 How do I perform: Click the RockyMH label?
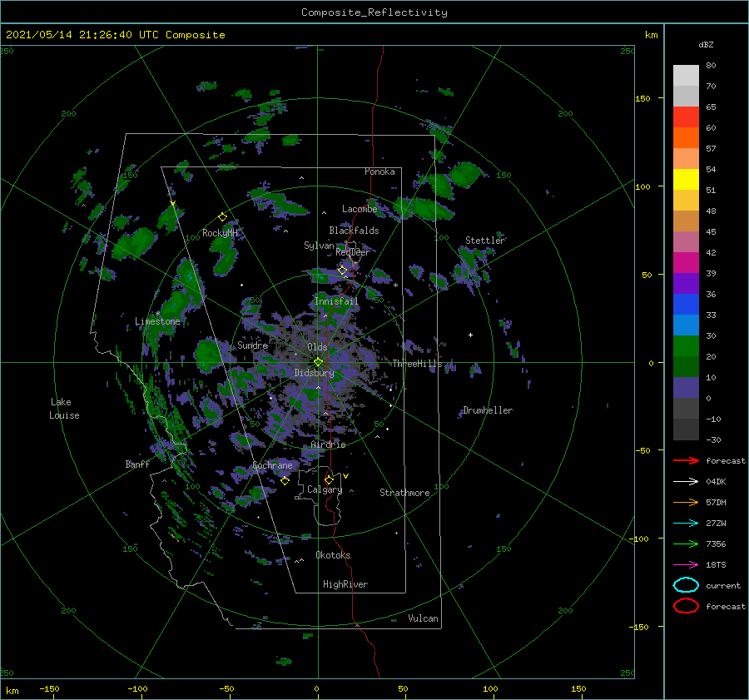point(221,233)
